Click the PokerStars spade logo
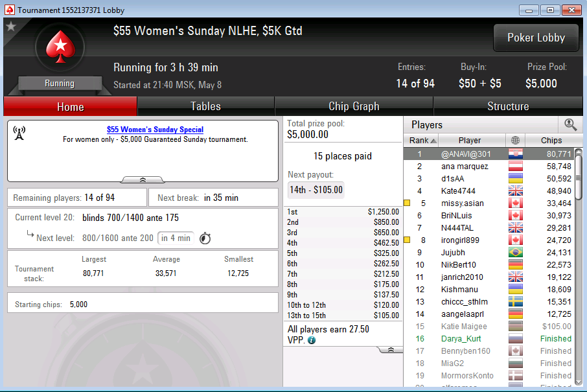Viewport: 587px width, 392px height. 60,47
